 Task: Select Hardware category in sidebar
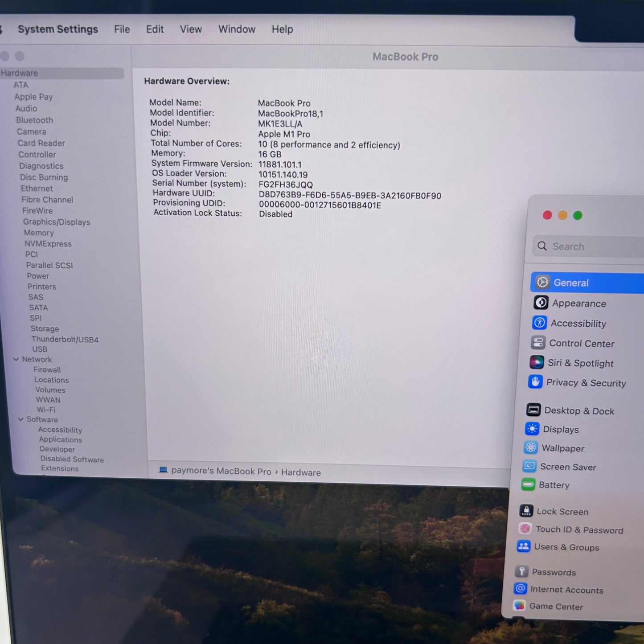click(20, 73)
